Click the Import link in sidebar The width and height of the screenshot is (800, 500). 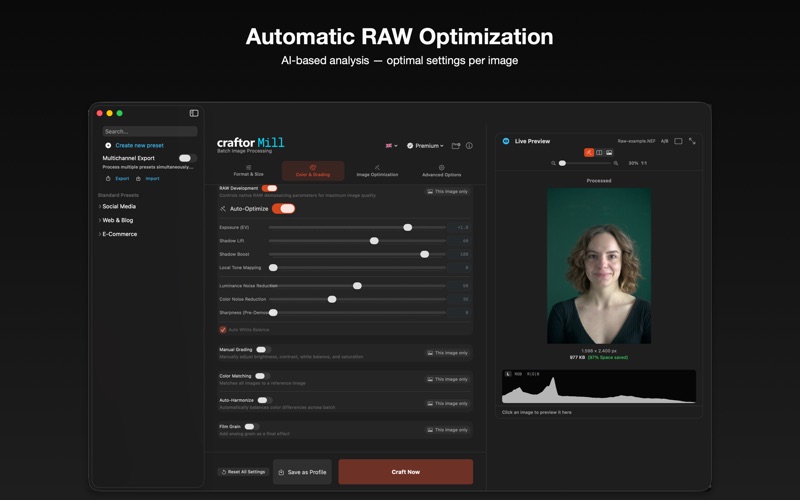152,179
